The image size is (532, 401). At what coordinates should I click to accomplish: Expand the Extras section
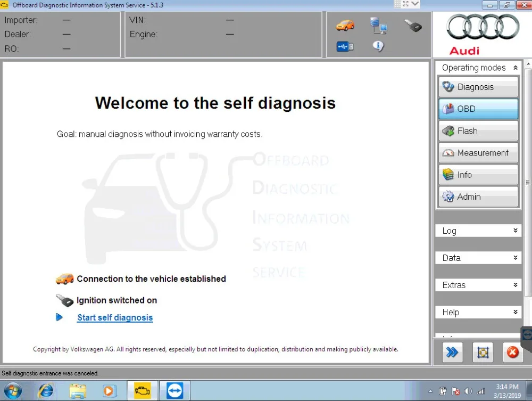[x=478, y=285]
